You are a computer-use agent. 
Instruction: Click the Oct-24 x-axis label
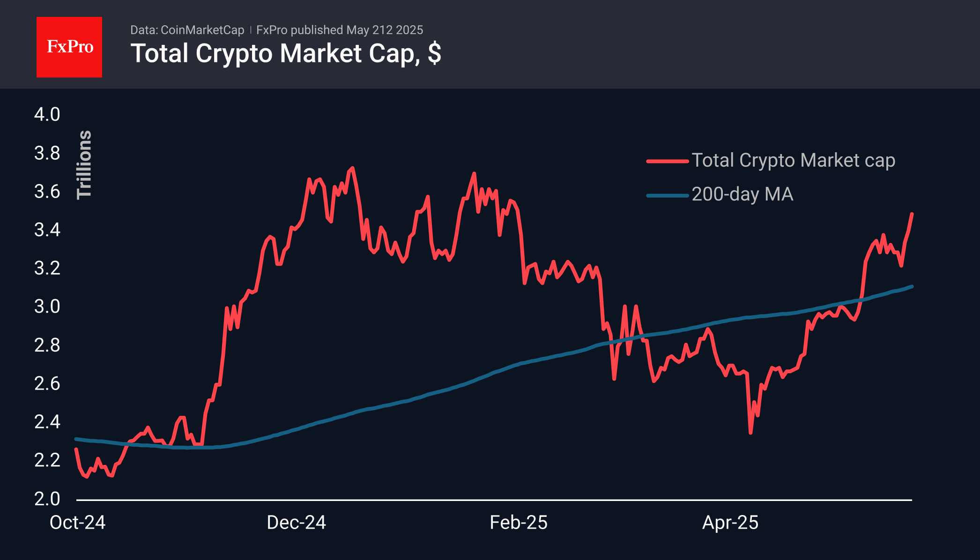[x=78, y=523]
